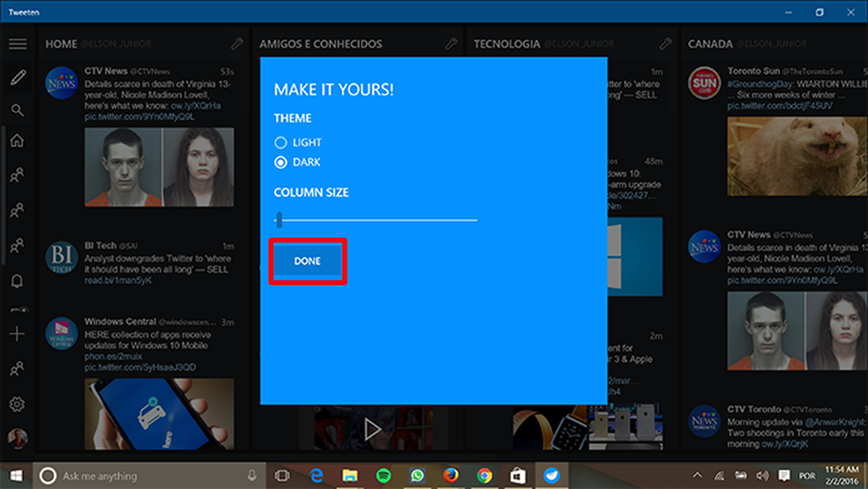Open the groundhog photo in Toronto Sun tweet
Screen dimensions: 868x489
click(797, 155)
